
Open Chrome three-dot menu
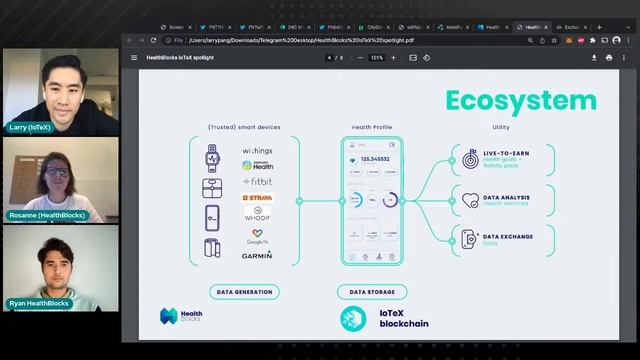pos(629,40)
